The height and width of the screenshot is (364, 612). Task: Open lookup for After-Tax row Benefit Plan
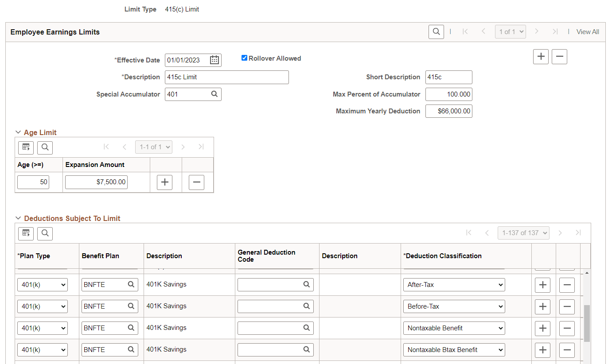(131, 285)
